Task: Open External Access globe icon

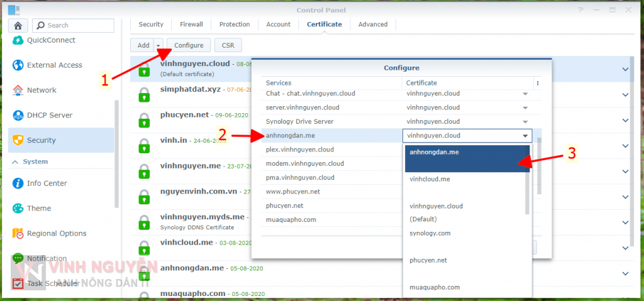Action: [x=18, y=65]
